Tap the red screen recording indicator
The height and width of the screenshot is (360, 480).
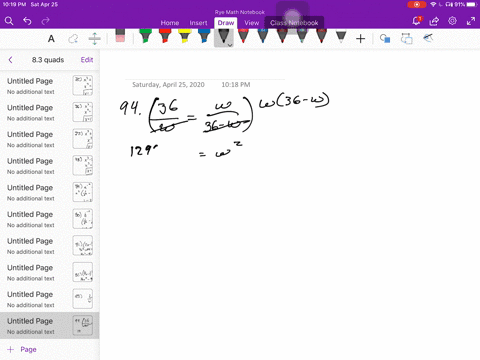pyautogui.click(x=417, y=4)
